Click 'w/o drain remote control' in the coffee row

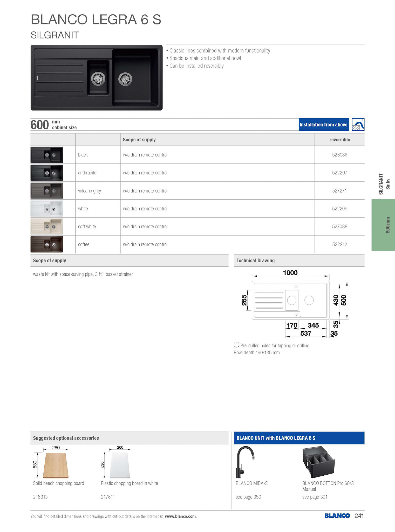(145, 244)
